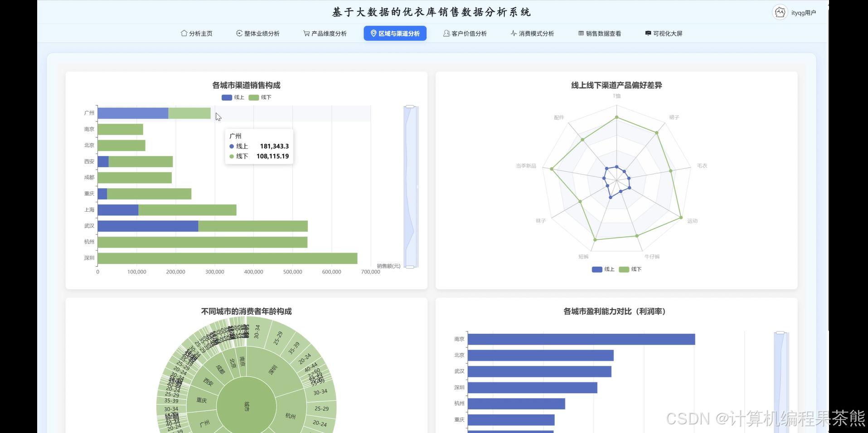Click bottom handle of channel chart zoom slider
The height and width of the screenshot is (433, 868).
410,267
